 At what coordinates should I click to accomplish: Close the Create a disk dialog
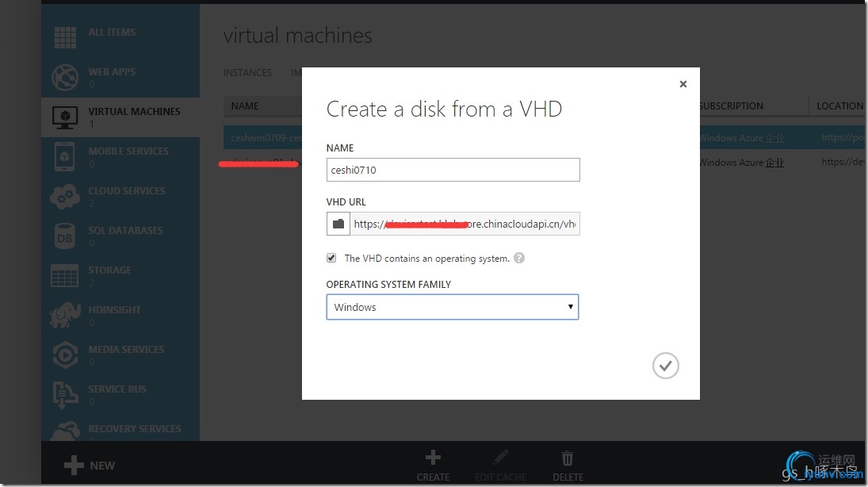[x=683, y=84]
